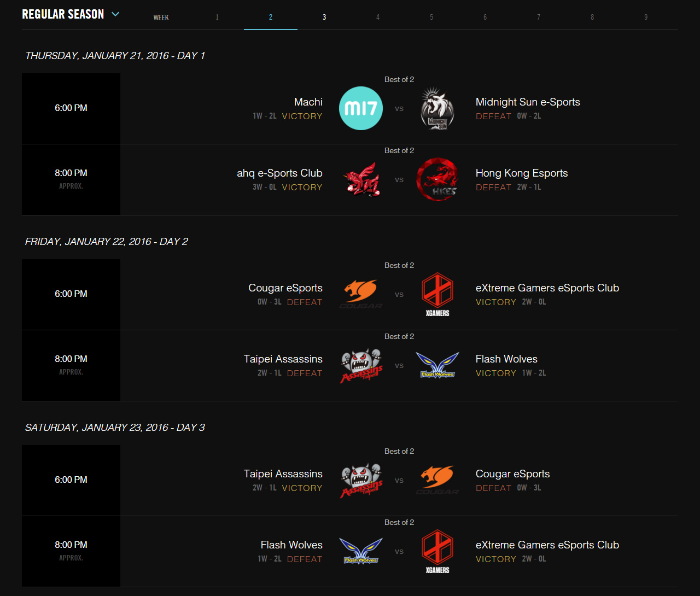Click XGamers logo in Friday 6:00 PM match
Screen dimensions: 700x596
point(437,294)
